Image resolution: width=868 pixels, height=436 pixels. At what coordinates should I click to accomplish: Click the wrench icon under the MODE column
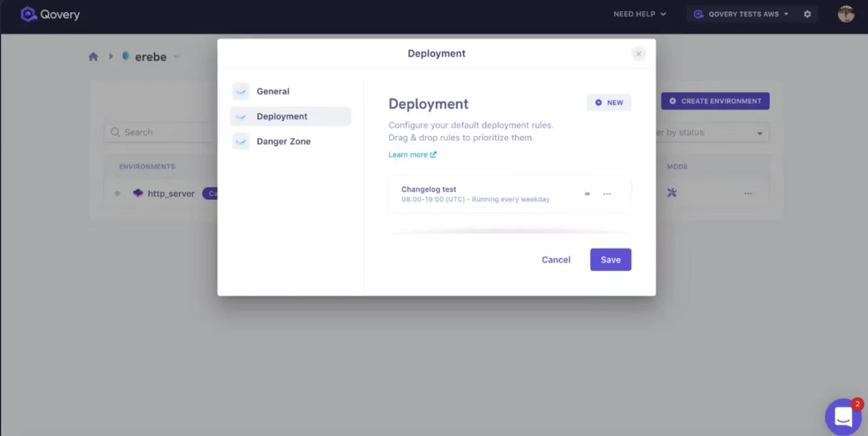[x=671, y=192]
